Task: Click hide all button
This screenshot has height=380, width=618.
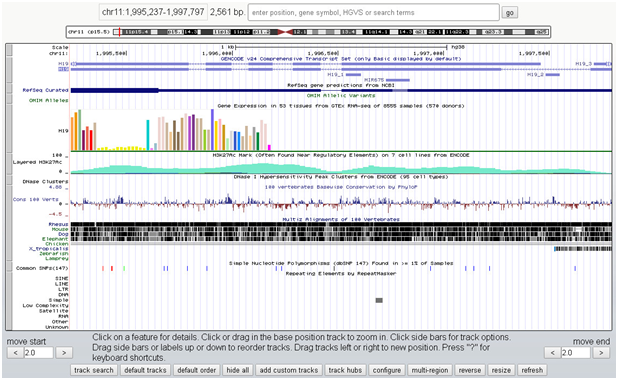Action: point(238,370)
